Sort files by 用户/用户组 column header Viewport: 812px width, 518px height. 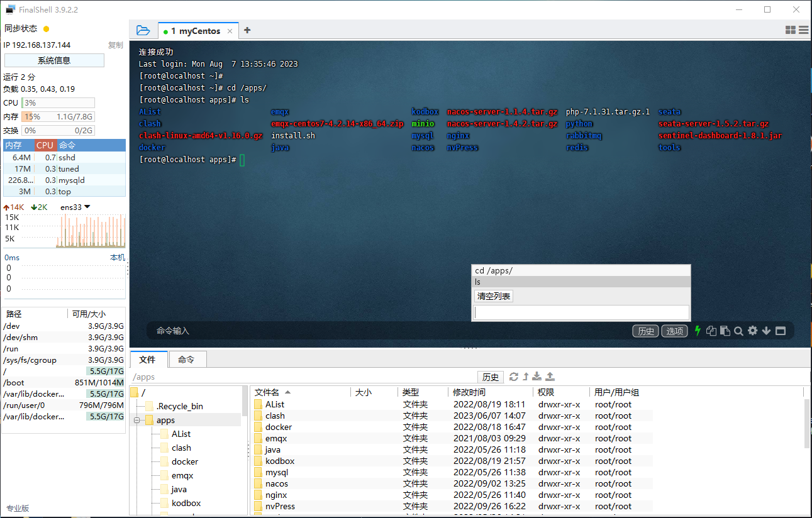click(696, 392)
